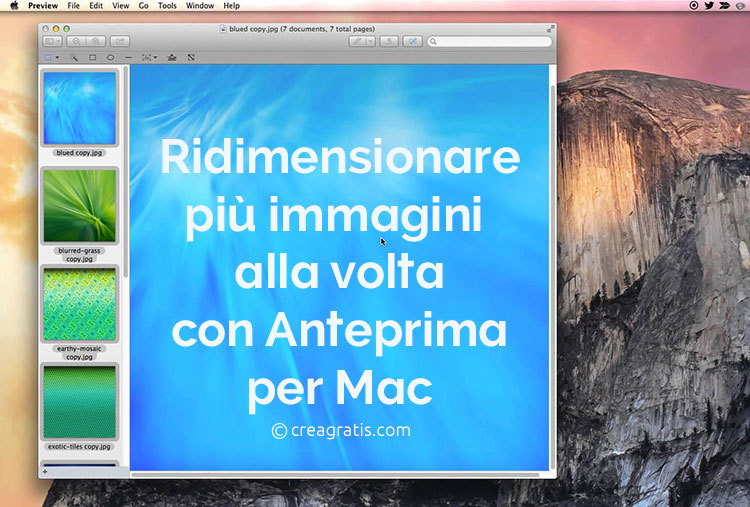Select the rectangle shape tool

92,57
